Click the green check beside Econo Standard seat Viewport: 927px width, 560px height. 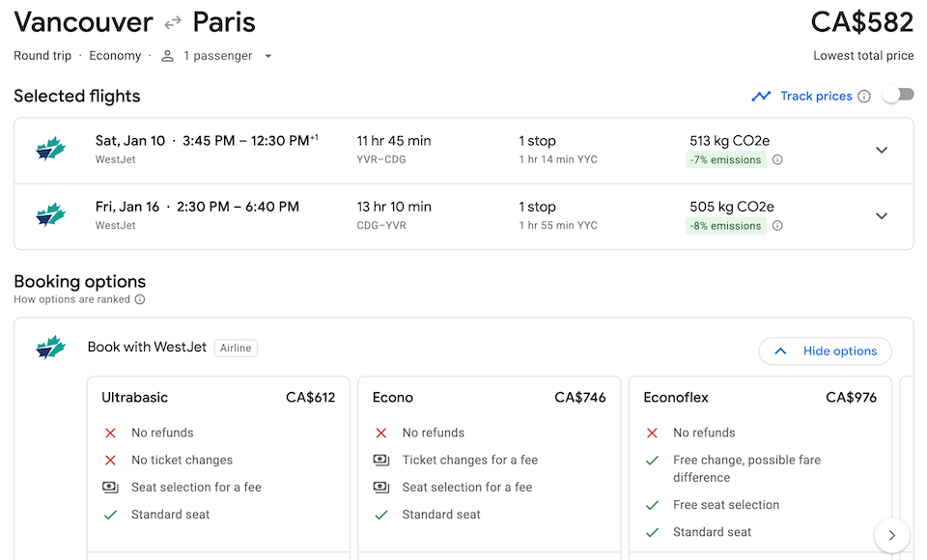380,515
